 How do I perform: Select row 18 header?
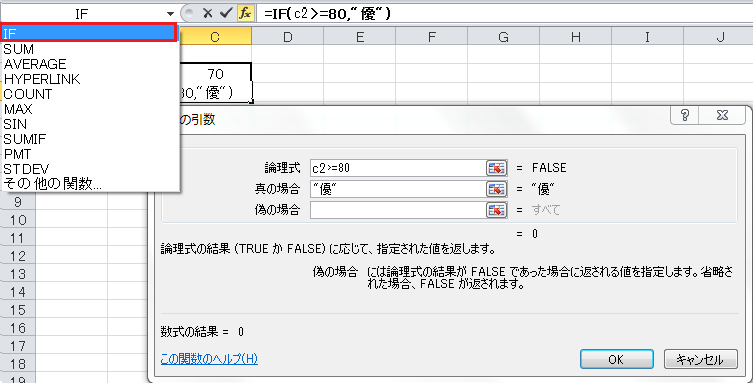(18, 364)
